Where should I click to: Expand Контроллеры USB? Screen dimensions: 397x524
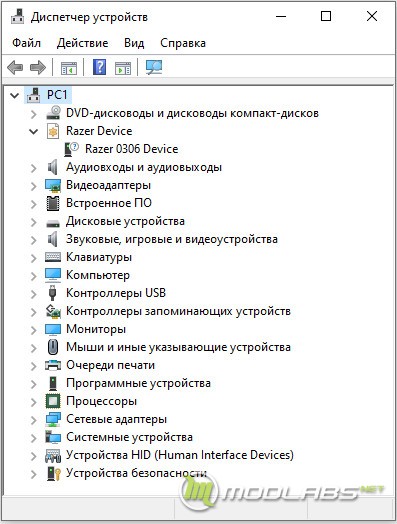click(x=33, y=294)
